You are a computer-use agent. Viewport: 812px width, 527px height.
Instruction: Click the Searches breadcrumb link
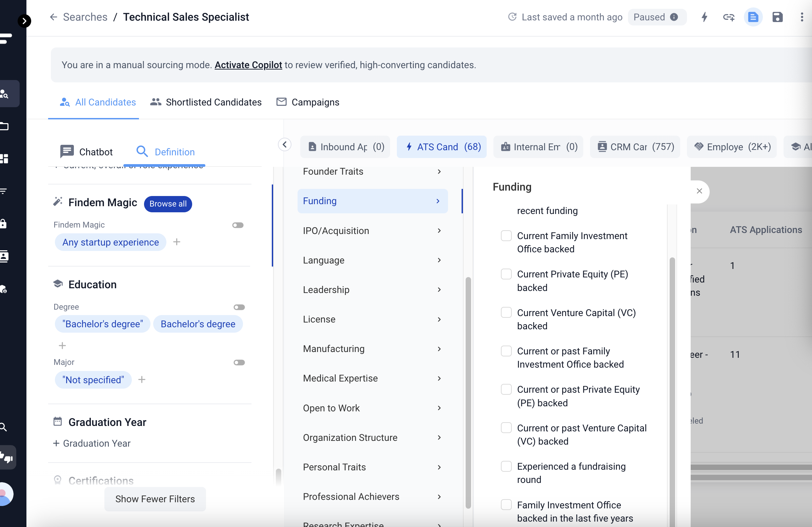[85, 17]
